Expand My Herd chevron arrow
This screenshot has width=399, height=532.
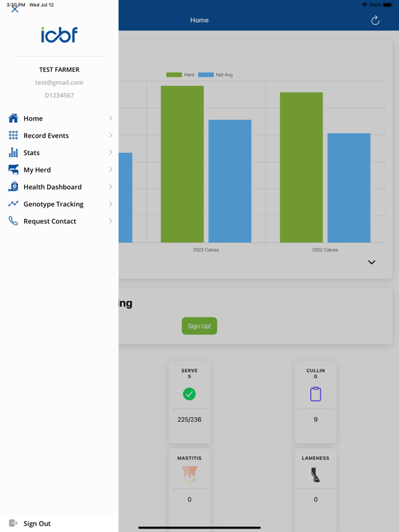click(x=111, y=169)
